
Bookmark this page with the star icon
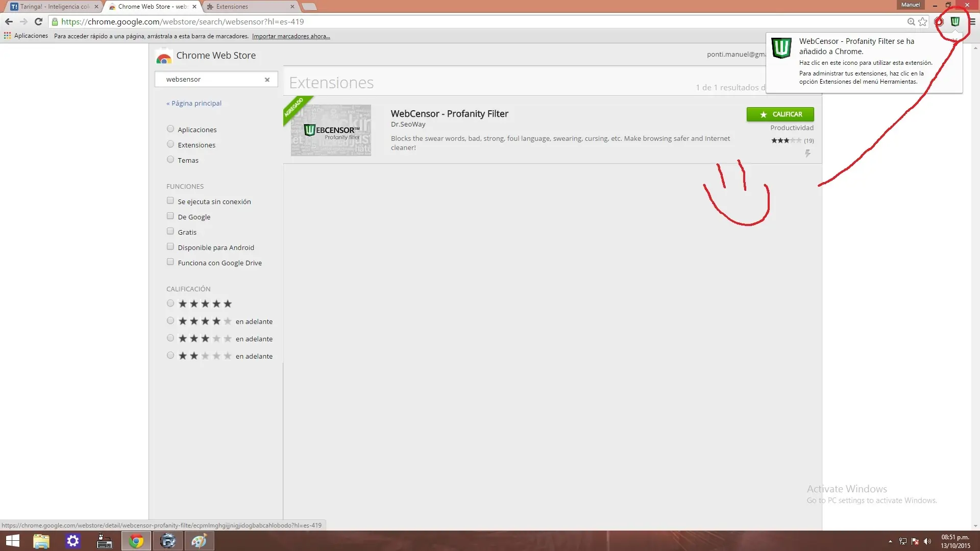(923, 21)
